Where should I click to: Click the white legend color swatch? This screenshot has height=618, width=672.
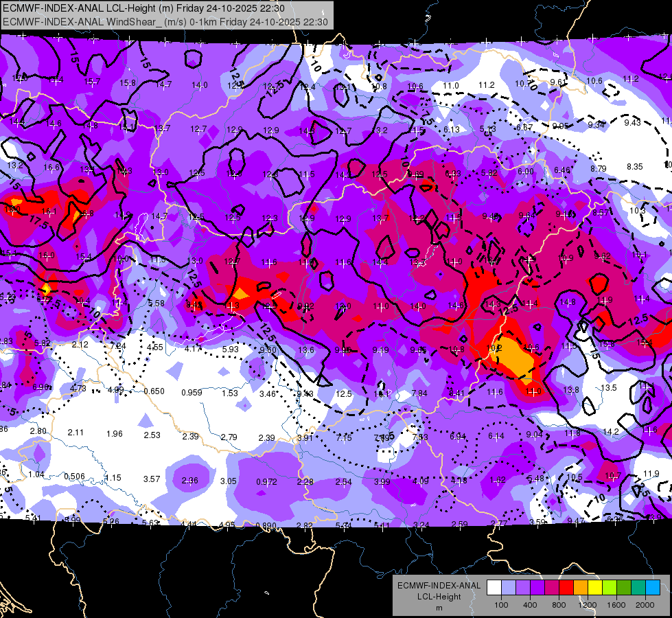pyautogui.click(x=494, y=588)
